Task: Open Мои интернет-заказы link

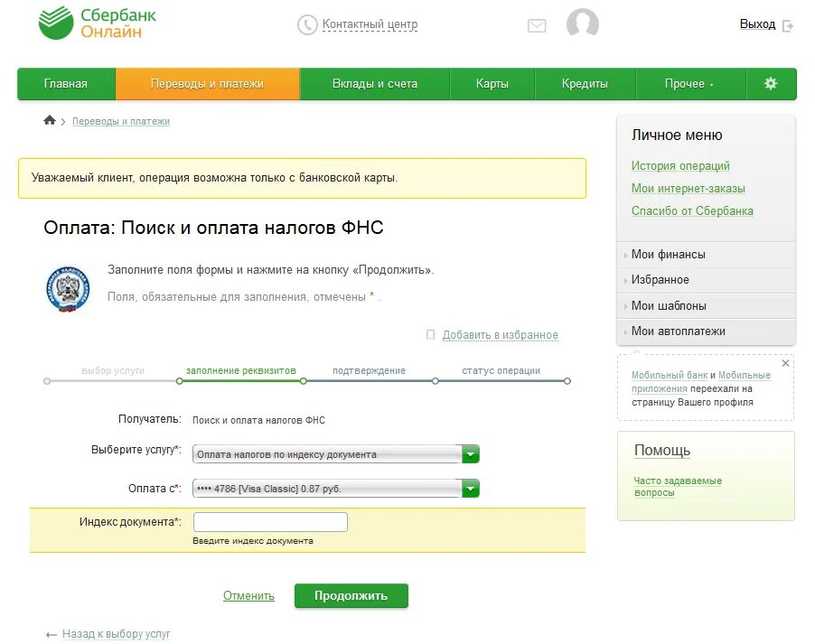Action: click(x=689, y=188)
